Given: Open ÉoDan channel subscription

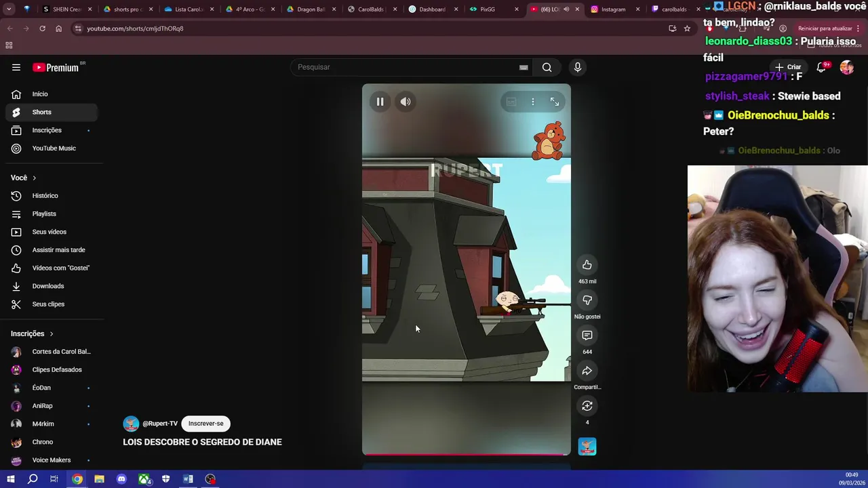Looking at the screenshot, I should 52,388.
